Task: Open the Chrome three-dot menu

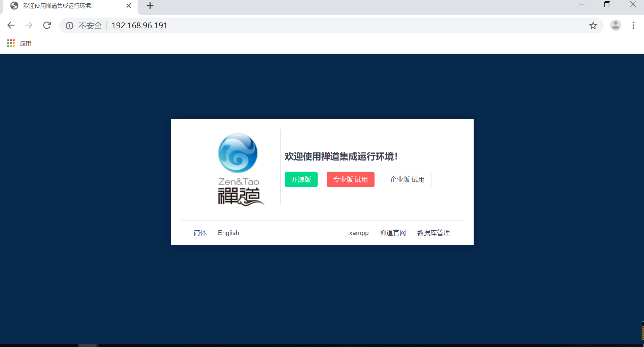Action: tap(634, 25)
